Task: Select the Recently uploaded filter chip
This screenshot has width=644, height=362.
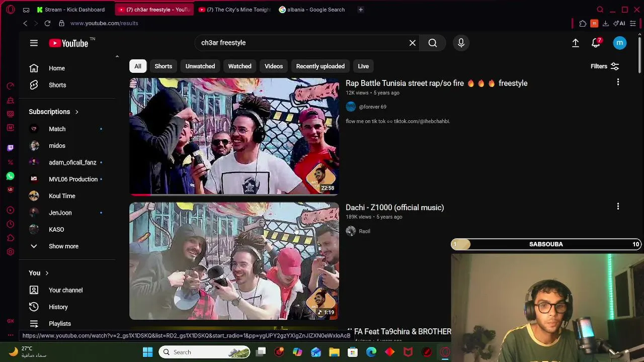Action: pyautogui.click(x=320, y=66)
